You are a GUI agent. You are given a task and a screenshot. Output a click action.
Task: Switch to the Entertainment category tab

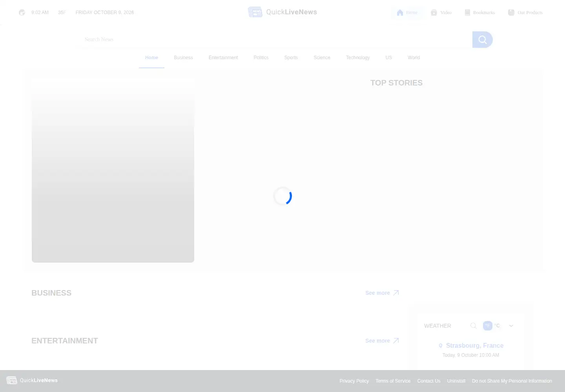click(223, 58)
